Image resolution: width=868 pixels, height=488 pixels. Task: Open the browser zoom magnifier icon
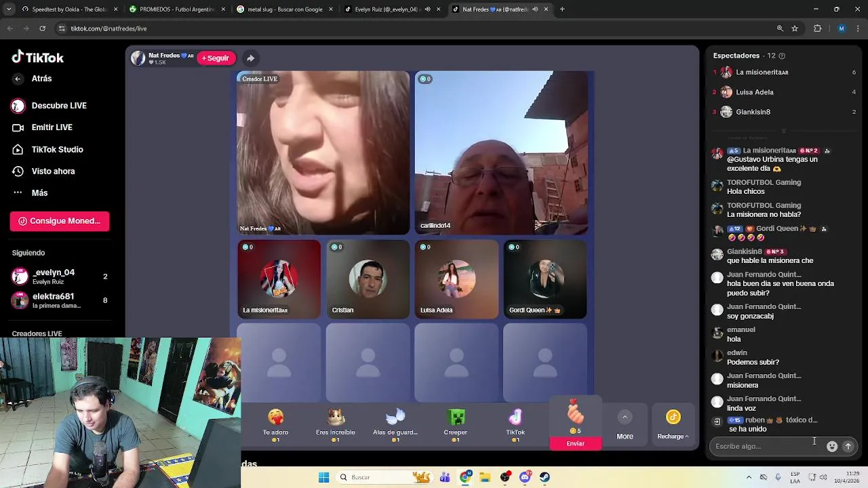point(780,28)
